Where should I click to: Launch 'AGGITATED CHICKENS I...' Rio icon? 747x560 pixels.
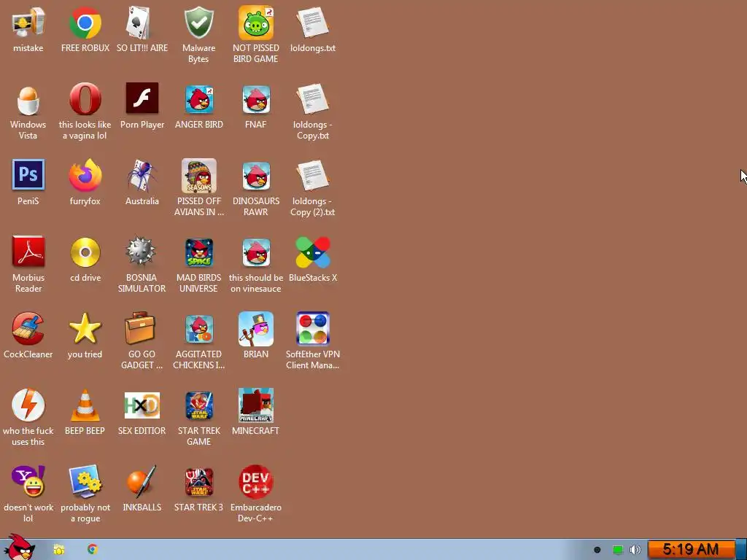(x=198, y=330)
